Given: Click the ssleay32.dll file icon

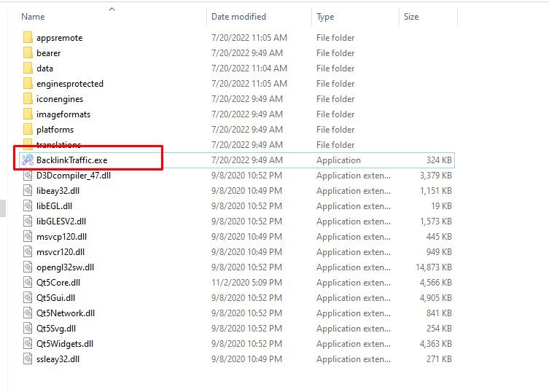Looking at the screenshot, I should pyautogui.click(x=28, y=359).
